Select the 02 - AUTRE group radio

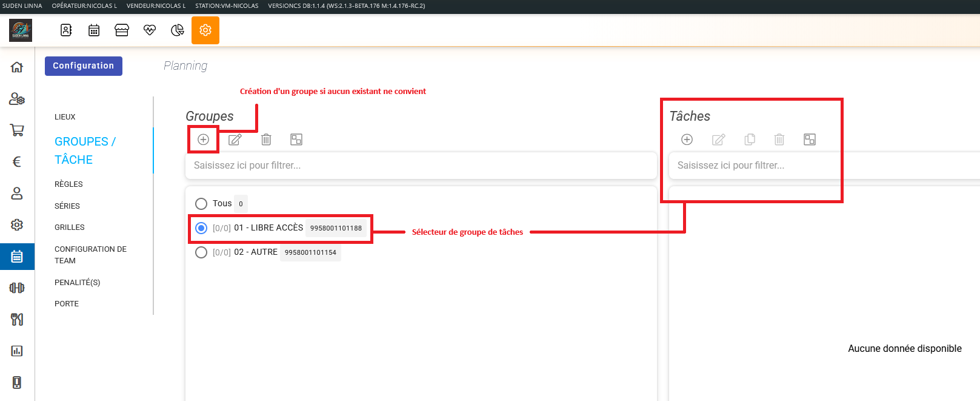201,252
